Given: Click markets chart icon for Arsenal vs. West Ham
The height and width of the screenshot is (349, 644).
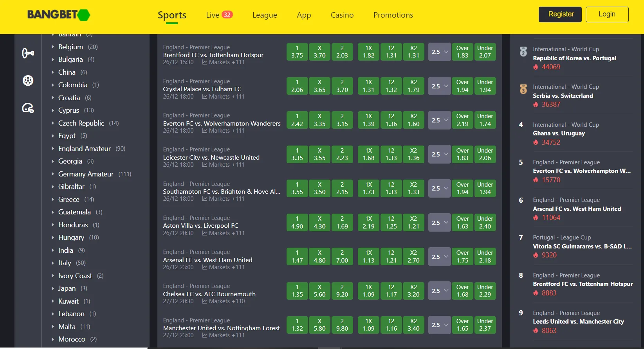Looking at the screenshot, I should (204, 267).
